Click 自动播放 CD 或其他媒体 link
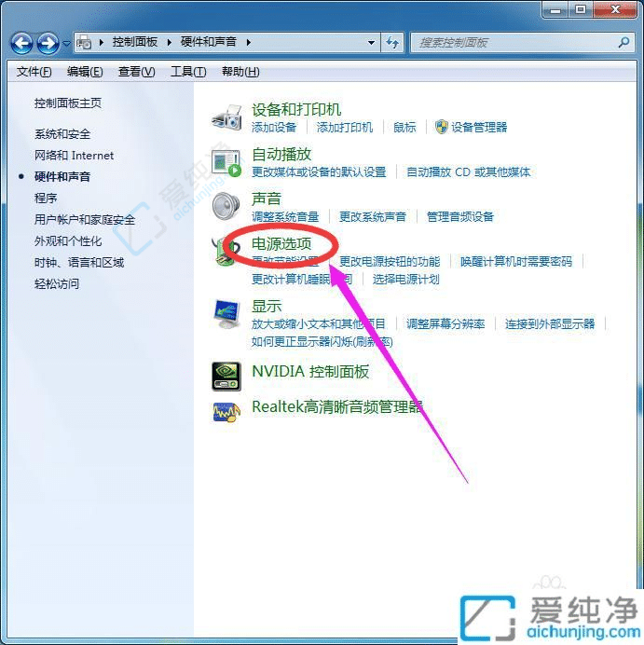Image resolution: width=644 pixels, height=645 pixels. (469, 172)
